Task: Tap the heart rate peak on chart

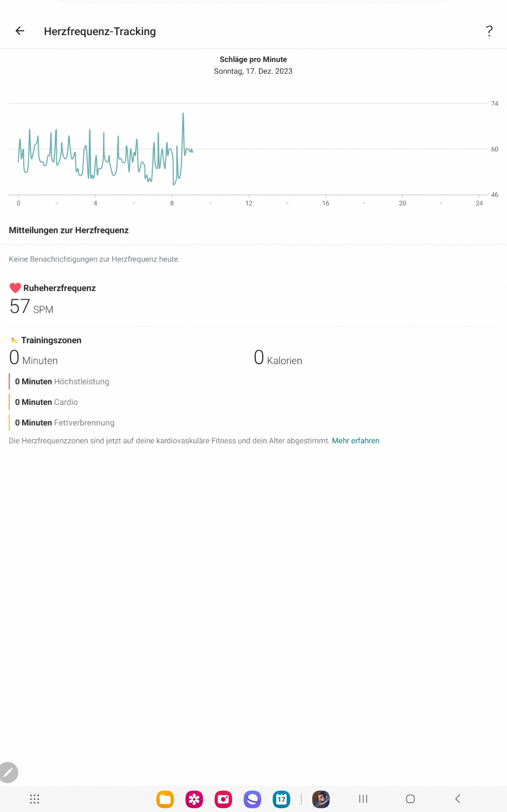Action: point(183,113)
